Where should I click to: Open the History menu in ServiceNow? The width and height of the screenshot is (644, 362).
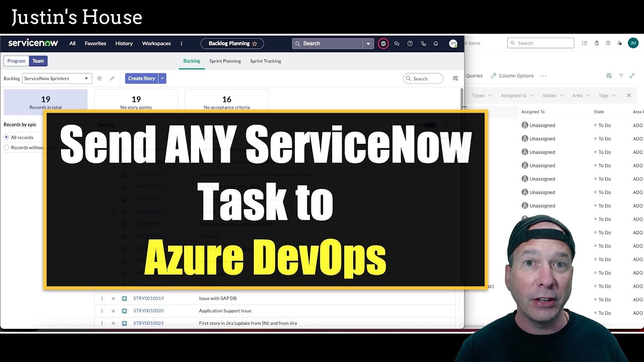[x=124, y=44]
